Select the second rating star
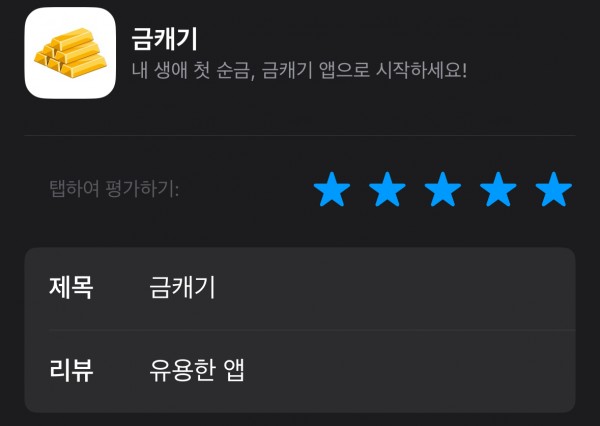Screen dimensions: 600x426 click(387, 189)
